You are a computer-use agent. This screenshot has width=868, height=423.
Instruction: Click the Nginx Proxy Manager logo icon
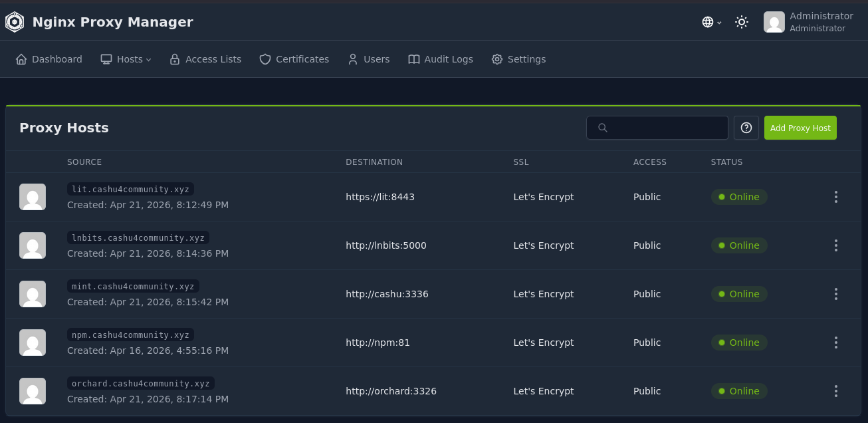(x=15, y=22)
